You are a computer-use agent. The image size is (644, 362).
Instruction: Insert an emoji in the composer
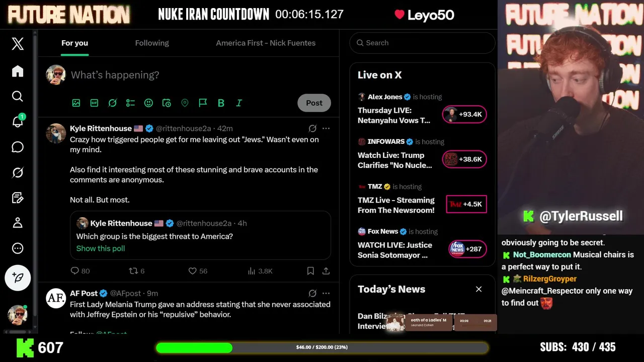(x=148, y=103)
